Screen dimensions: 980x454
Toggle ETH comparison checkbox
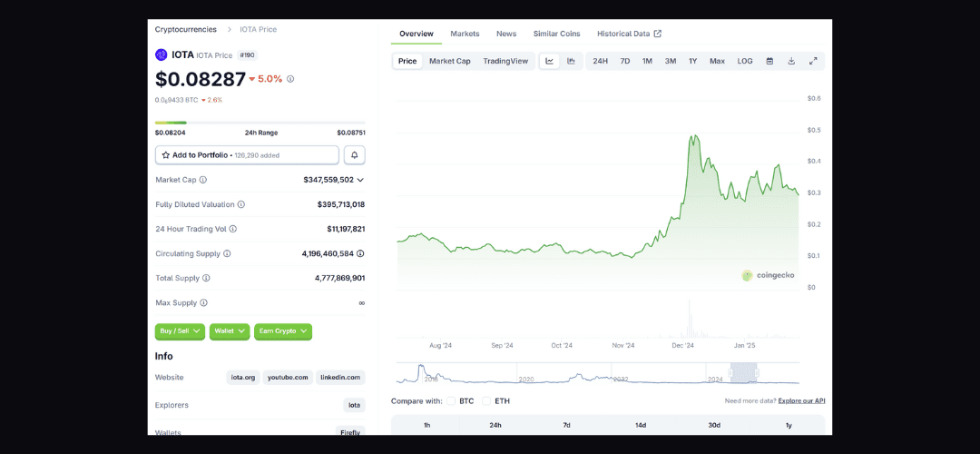(486, 400)
